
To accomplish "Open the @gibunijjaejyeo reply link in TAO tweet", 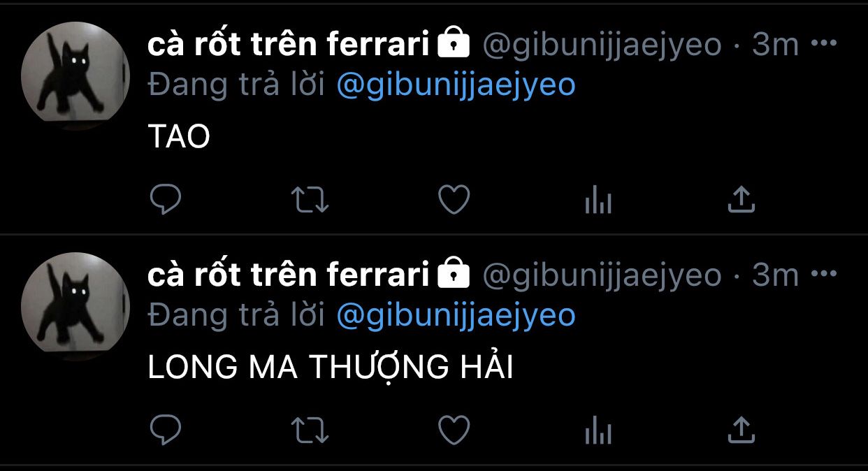I will [x=456, y=85].
